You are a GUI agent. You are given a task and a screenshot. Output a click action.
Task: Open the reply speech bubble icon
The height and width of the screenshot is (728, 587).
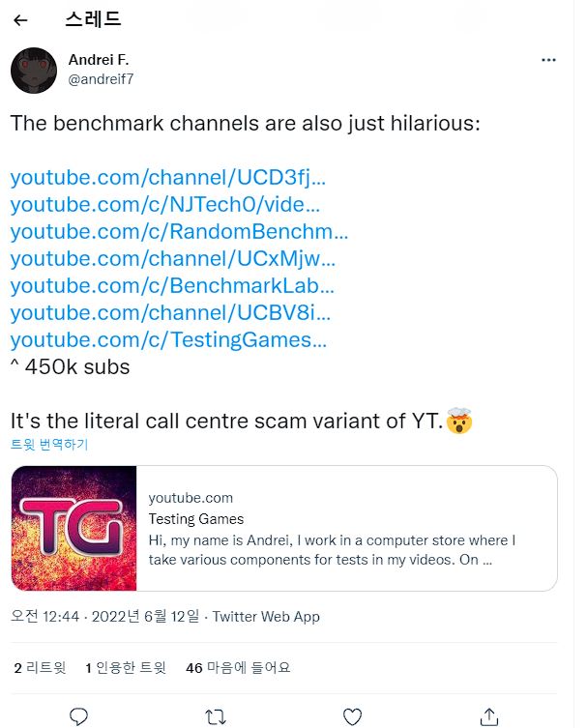click(79, 715)
